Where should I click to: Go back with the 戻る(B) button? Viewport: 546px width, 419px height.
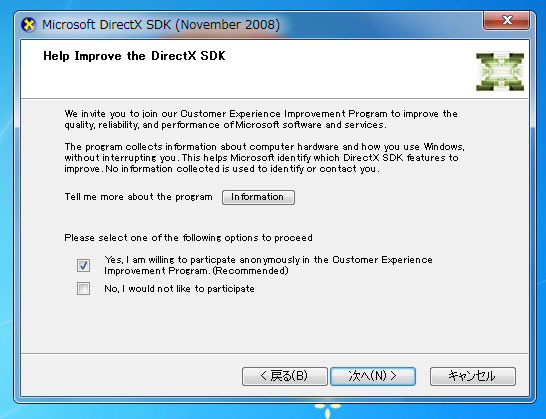(284, 376)
